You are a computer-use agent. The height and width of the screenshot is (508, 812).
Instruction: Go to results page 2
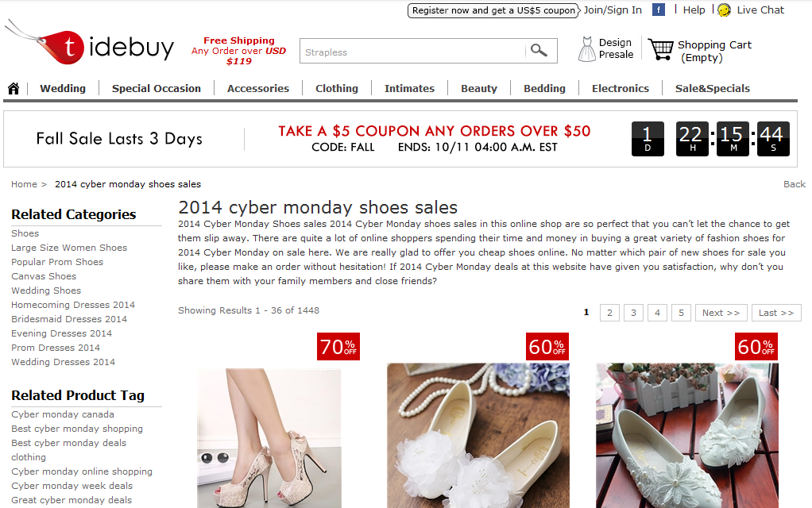point(609,313)
